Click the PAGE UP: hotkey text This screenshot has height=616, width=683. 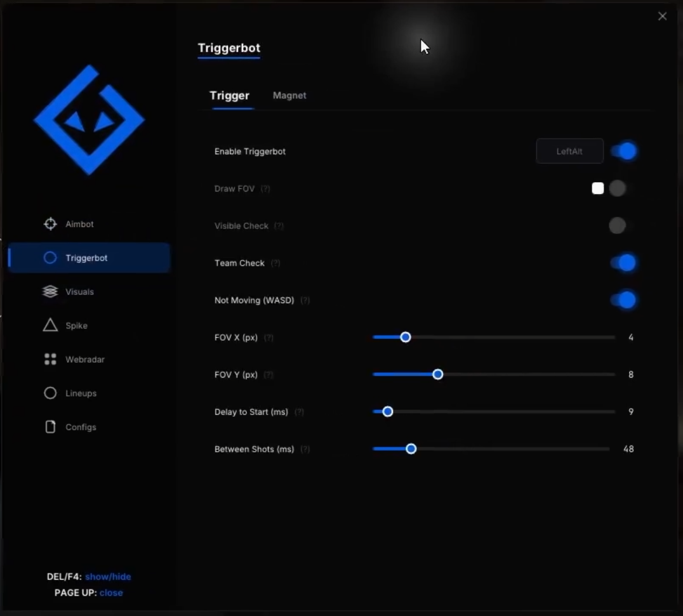(76, 593)
